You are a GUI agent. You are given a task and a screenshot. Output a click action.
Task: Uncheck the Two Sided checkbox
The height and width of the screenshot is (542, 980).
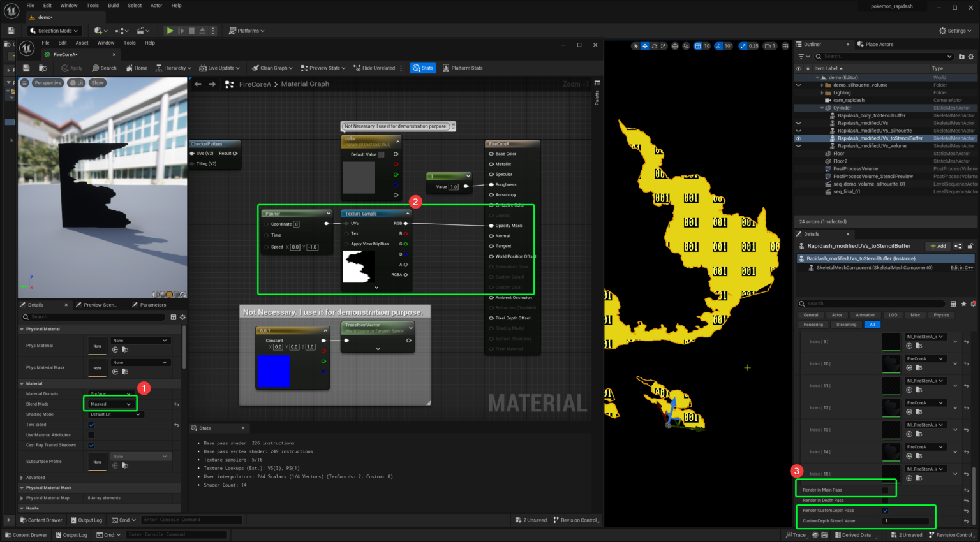[x=91, y=425]
